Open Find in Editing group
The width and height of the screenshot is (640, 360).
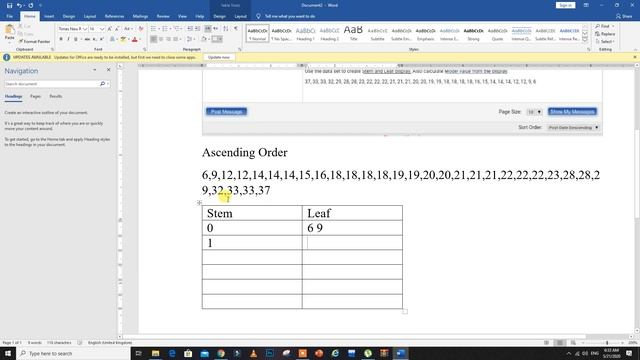[x=604, y=26]
